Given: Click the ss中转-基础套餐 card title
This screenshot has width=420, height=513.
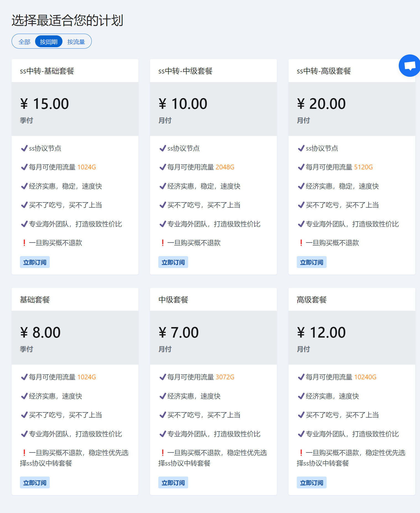Looking at the screenshot, I should tap(47, 71).
